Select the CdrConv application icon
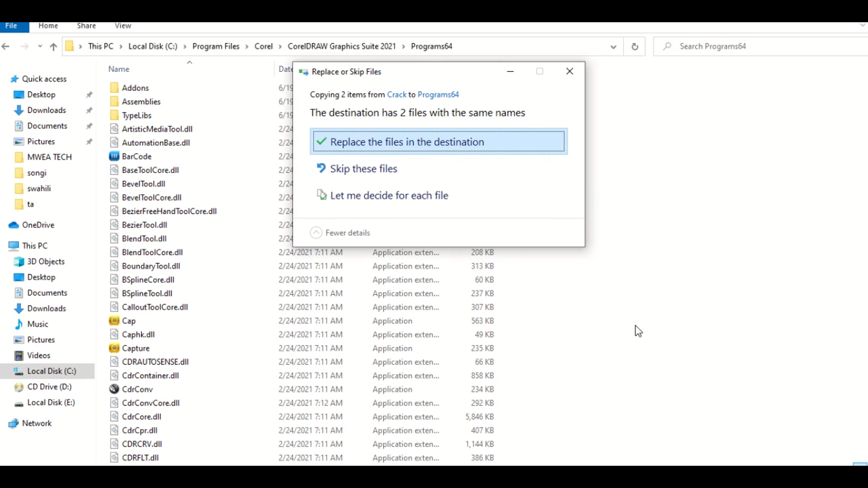This screenshot has width=868, height=488. coord(114,390)
